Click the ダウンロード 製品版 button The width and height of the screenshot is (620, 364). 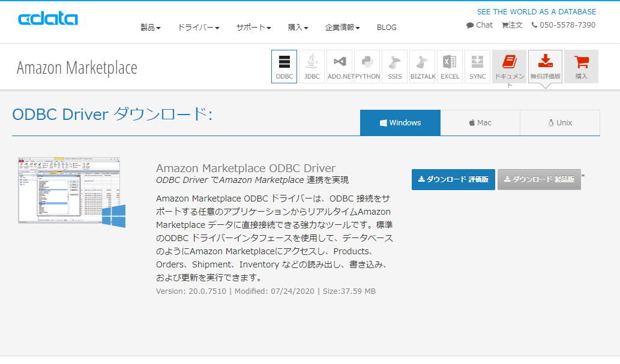tap(539, 179)
